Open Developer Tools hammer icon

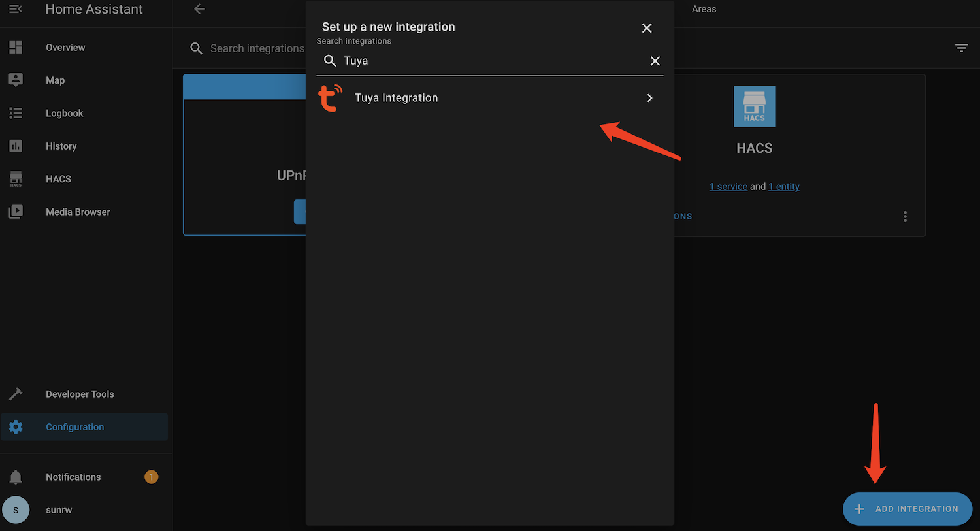tap(16, 393)
